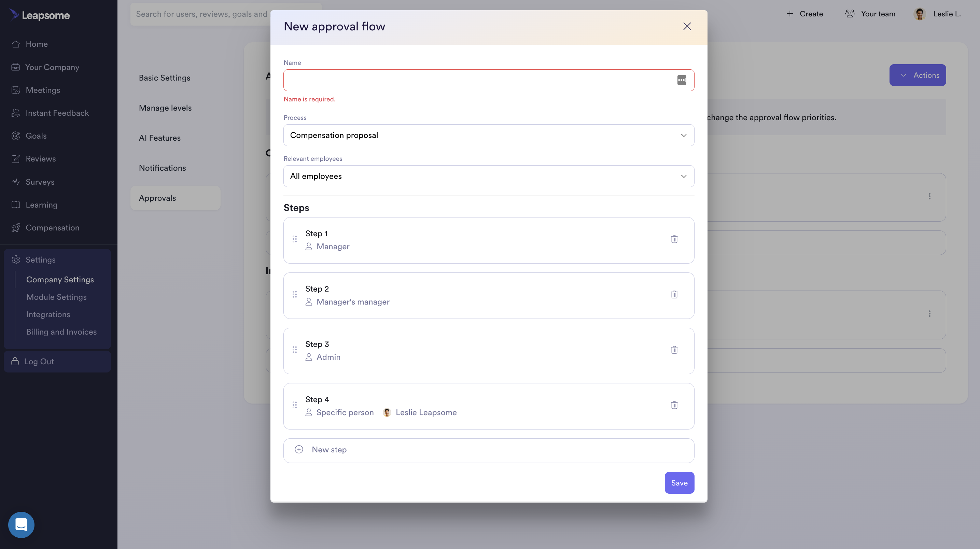980x549 pixels.
Task: Grab the drag handle on Step 1
Action: coord(294,239)
